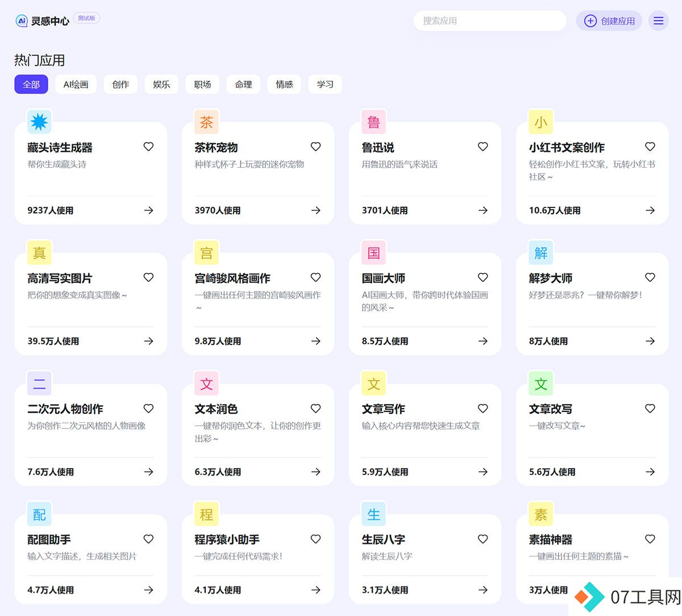
Task: Select the 全部 category tab
Action: pos(31,84)
